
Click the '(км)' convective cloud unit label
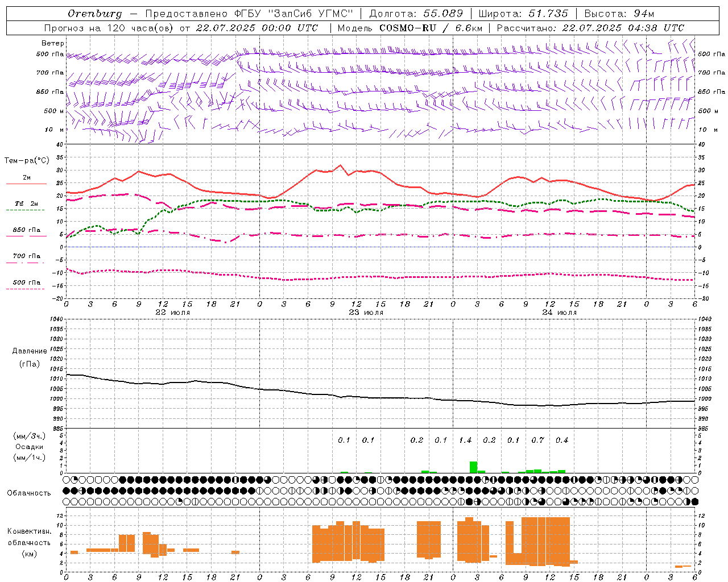30,553
